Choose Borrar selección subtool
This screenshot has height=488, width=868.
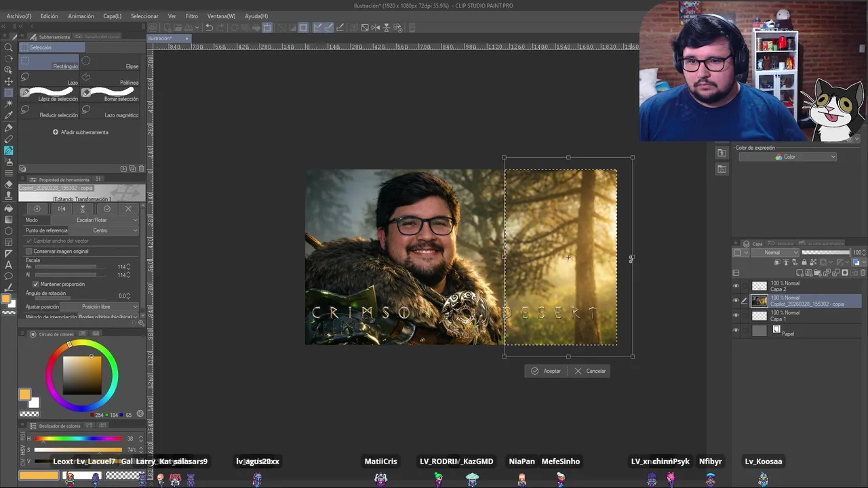(x=111, y=95)
